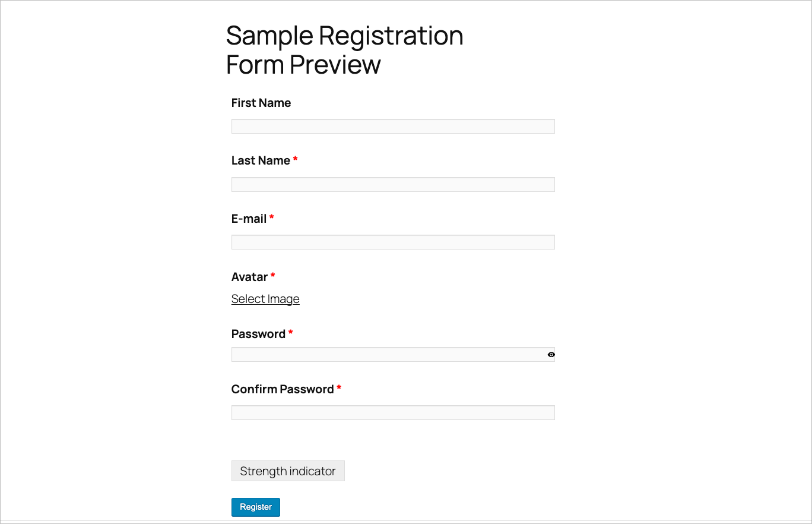Click the Password label text
The width and height of the screenshot is (812, 524).
[x=258, y=333]
